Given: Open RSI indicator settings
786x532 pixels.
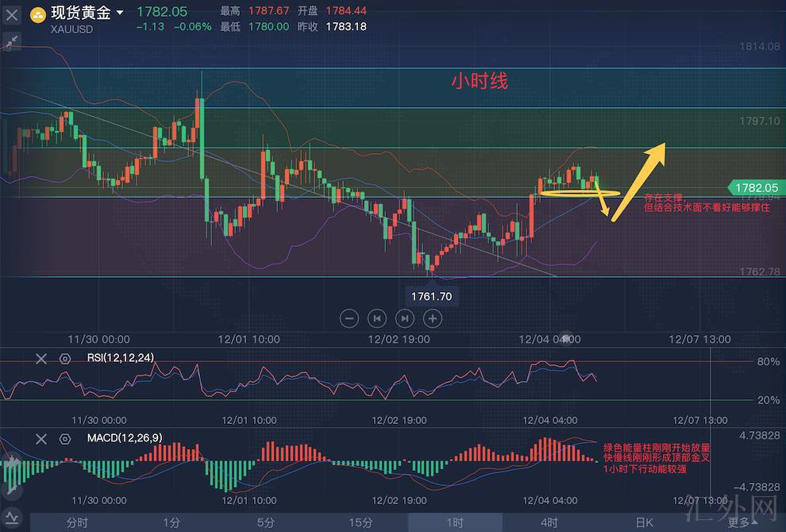Looking at the screenshot, I should click(65, 358).
